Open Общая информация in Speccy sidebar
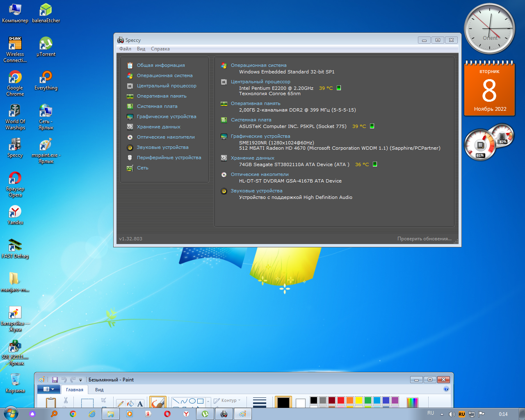Image resolution: width=525 pixels, height=420 pixels. coord(161,65)
